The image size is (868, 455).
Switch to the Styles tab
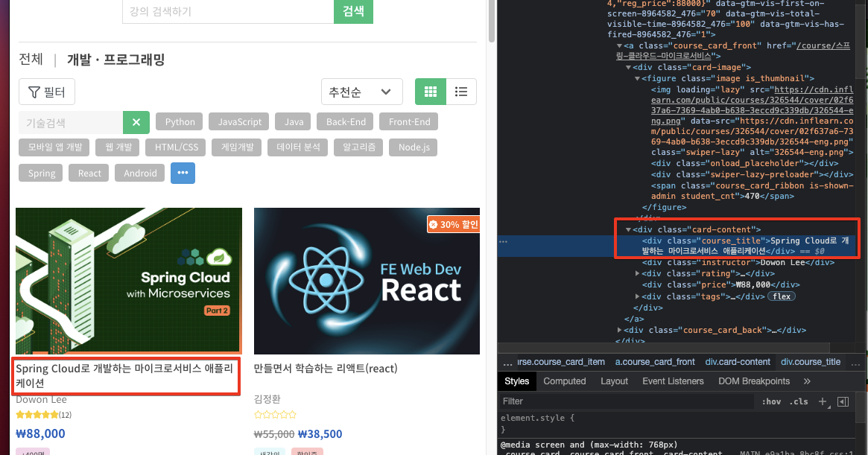(x=517, y=381)
